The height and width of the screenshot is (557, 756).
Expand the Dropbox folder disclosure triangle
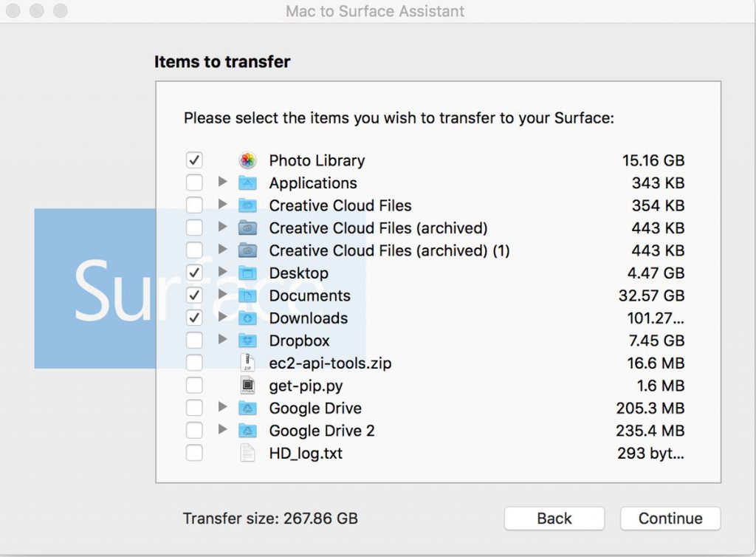tap(222, 339)
